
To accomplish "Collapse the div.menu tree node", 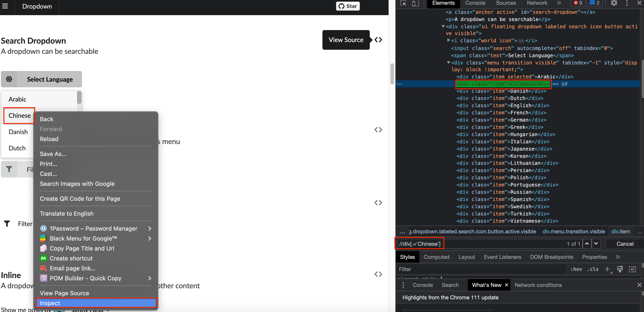I will tap(449, 62).
